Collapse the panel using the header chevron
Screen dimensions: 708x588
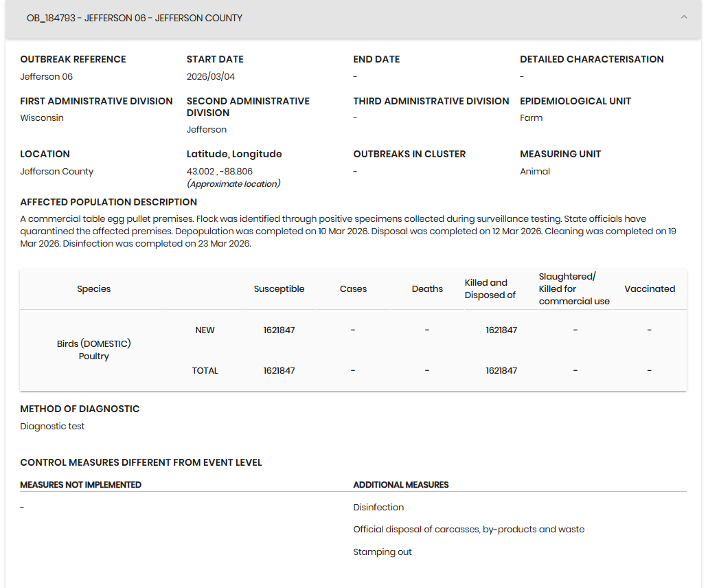683,18
